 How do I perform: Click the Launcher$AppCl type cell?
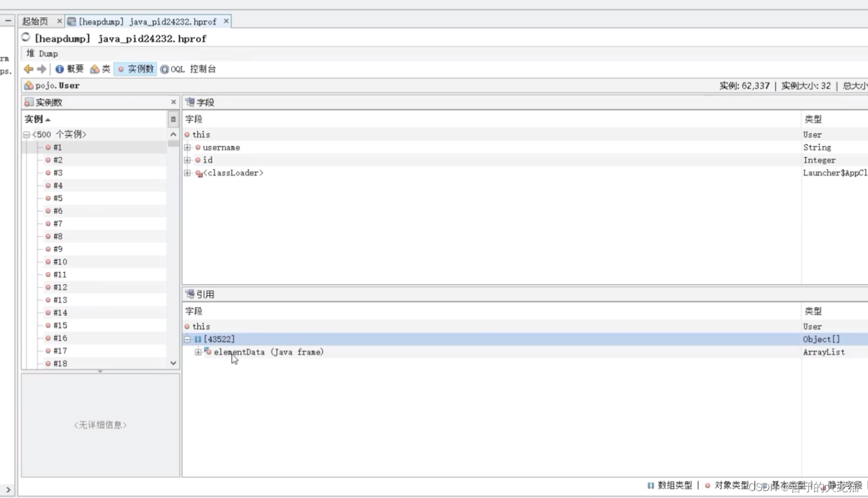(x=835, y=173)
